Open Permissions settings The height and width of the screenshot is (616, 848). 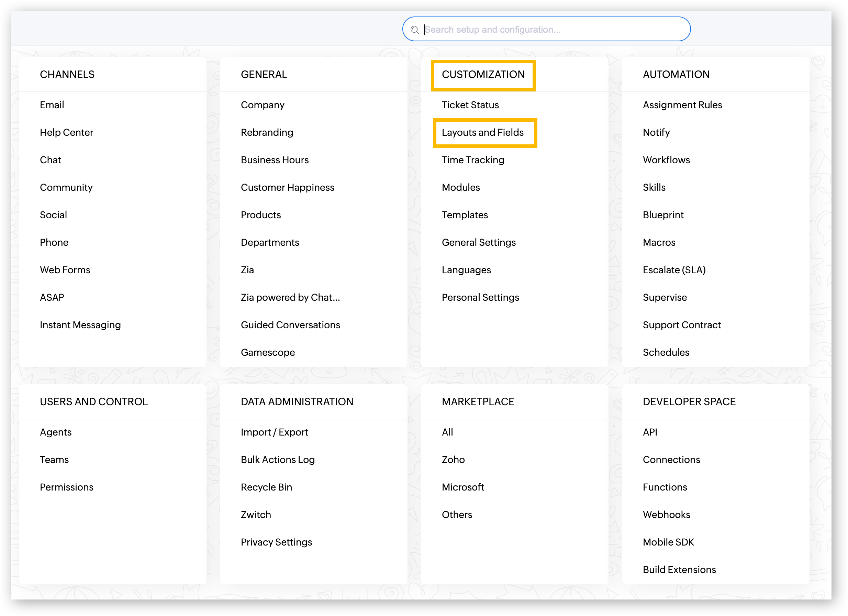[67, 487]
